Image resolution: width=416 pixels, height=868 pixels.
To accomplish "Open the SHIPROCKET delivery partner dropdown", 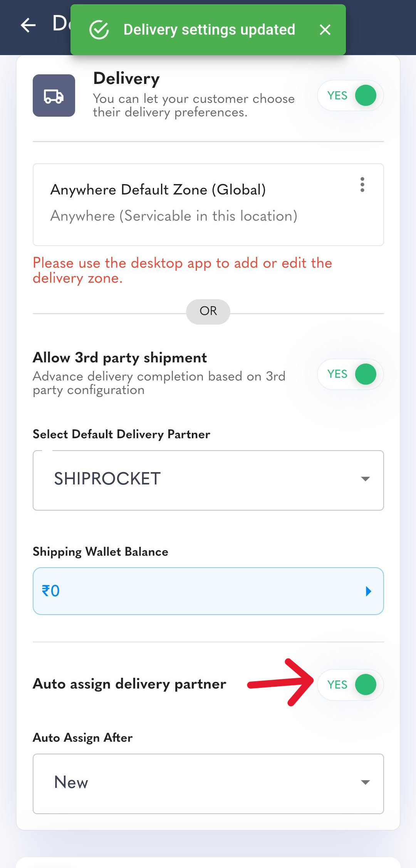I will tap(208, 480).
